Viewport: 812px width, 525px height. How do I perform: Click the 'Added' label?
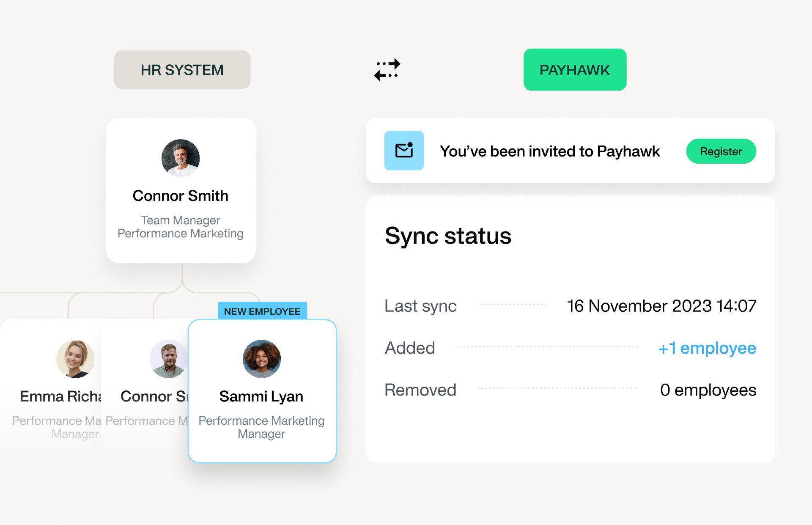pyautogui.click(x=410, y=348)
